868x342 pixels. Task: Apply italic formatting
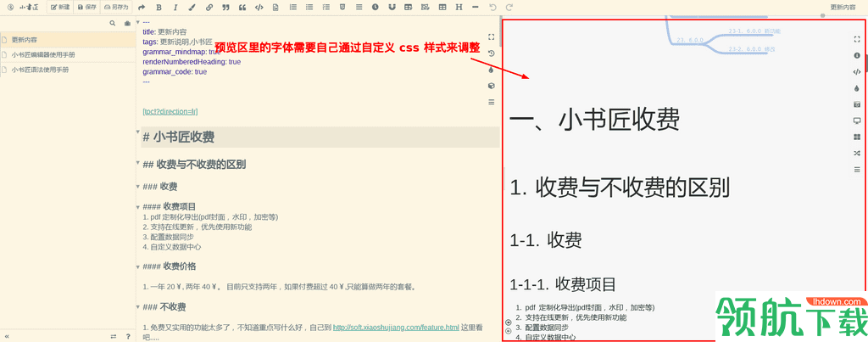175,7
